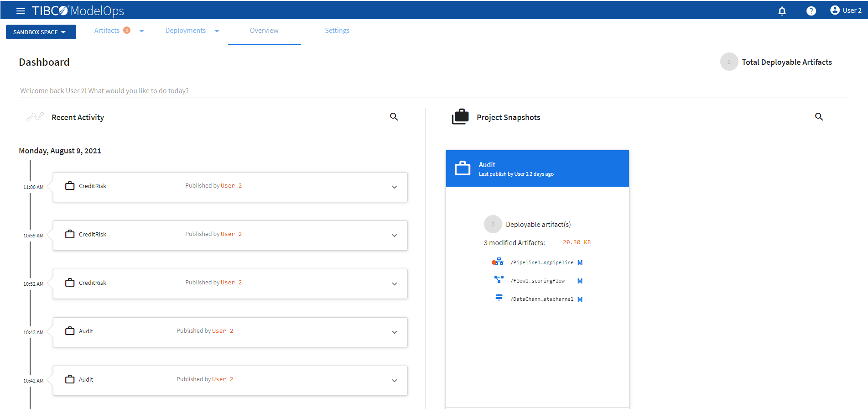
Task: Expand the 10:59 AM CreditRisk activity
Action: pos(395,236)
